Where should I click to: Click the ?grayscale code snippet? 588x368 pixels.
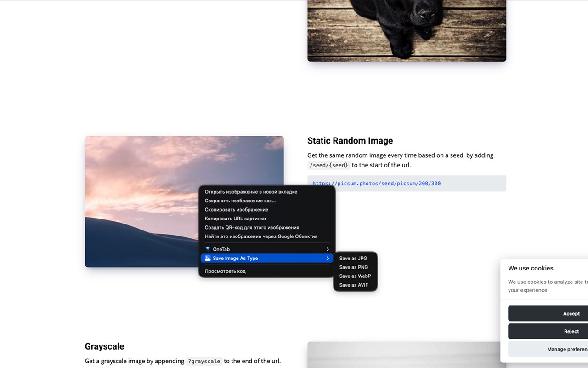click(204, 362)
